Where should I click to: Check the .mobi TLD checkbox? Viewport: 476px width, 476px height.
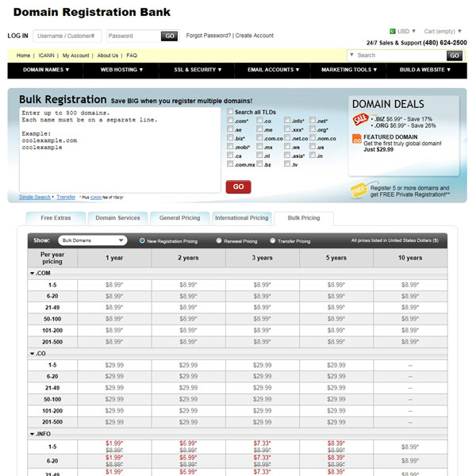point(230,146)
